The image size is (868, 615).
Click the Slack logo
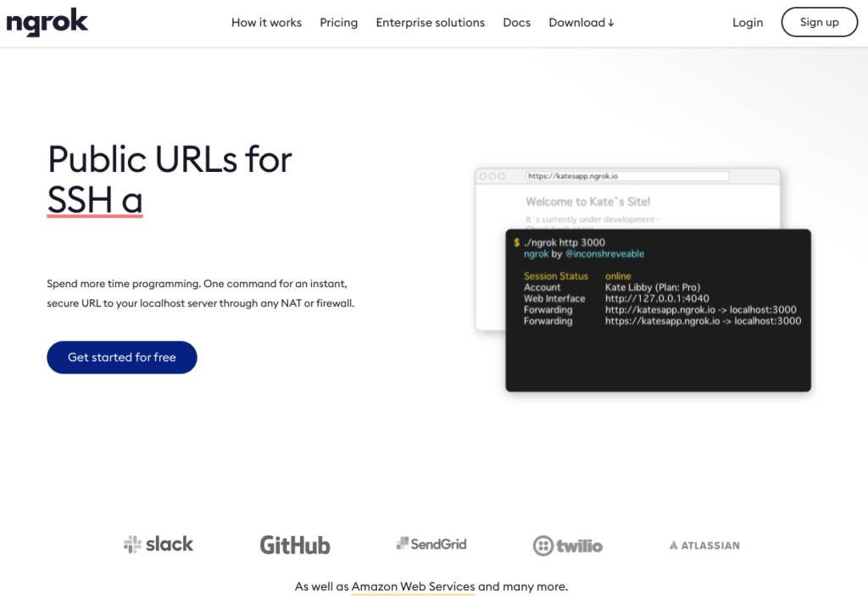click(x=159, y=544)
